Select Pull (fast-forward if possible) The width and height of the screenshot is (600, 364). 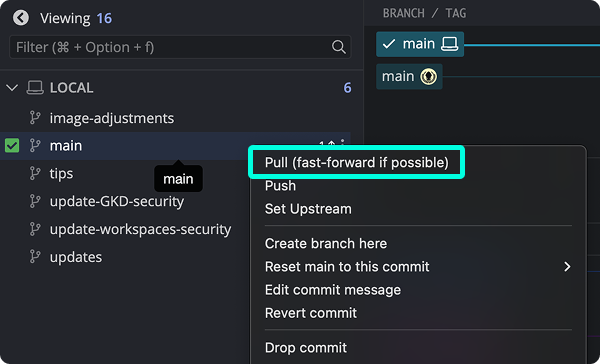click(357, 162)
